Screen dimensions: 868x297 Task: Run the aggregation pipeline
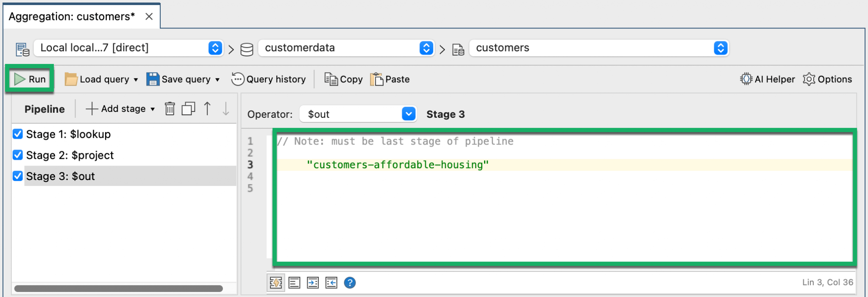pos(30,79)
